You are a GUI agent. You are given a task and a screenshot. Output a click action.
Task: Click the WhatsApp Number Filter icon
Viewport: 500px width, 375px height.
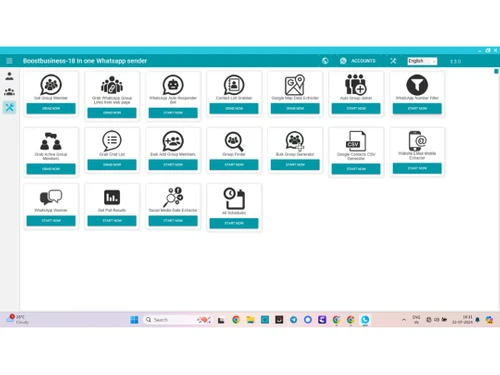(x=417, y=85)
